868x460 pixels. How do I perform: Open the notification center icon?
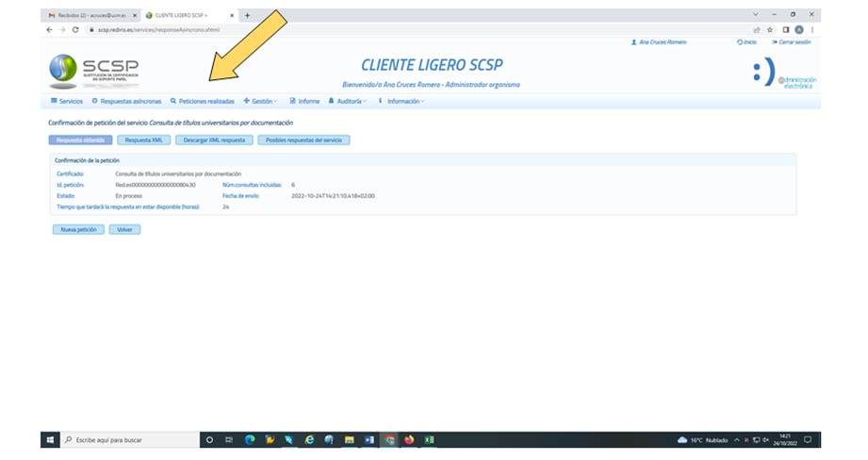point(808,440)
